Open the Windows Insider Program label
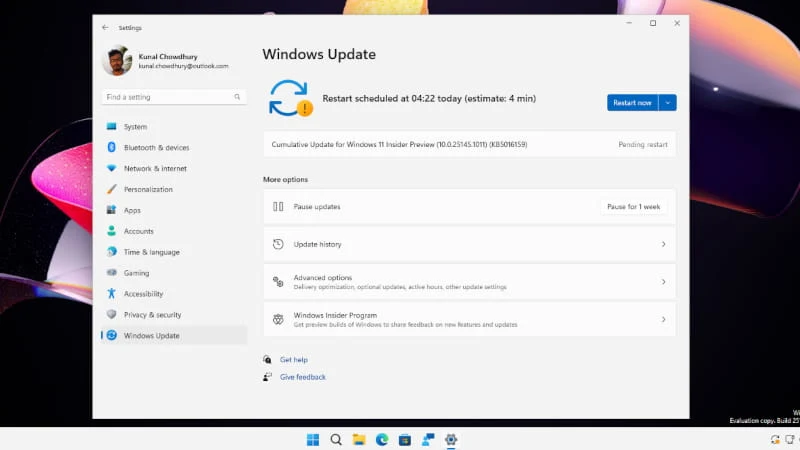 (335, 315)
